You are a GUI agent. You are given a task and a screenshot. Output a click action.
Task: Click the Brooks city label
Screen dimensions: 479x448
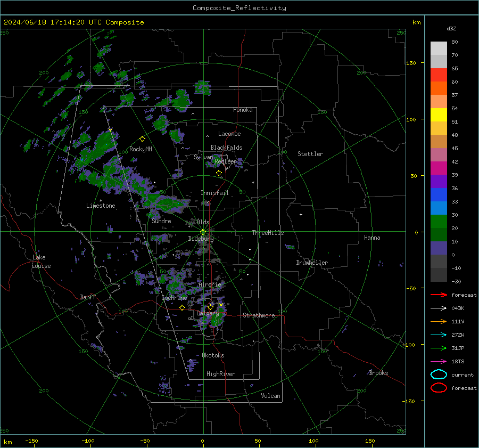378,373
